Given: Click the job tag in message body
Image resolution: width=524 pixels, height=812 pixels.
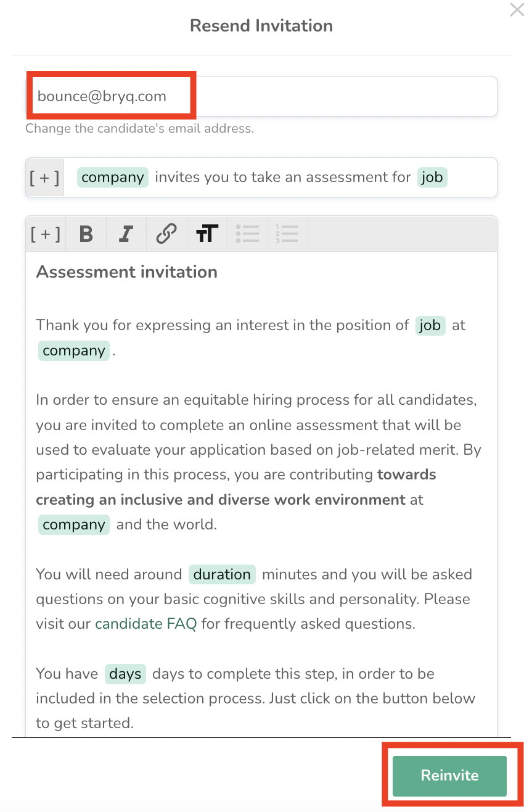Looking at the screenshot, I should 430,325.
